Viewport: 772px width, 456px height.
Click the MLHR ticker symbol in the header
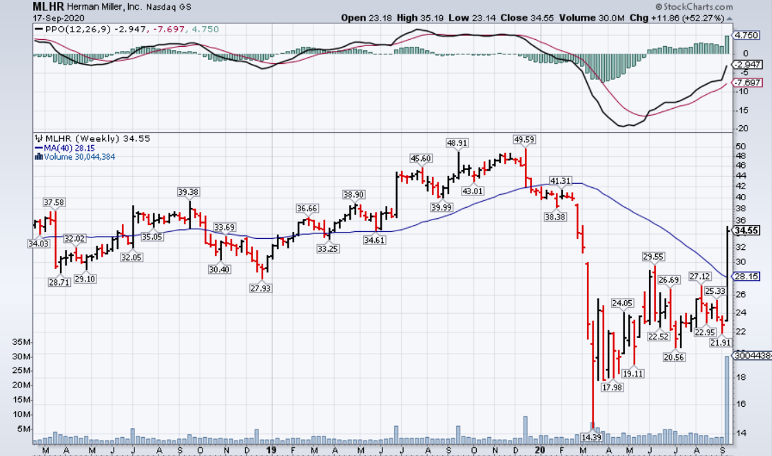pos(48,7)
